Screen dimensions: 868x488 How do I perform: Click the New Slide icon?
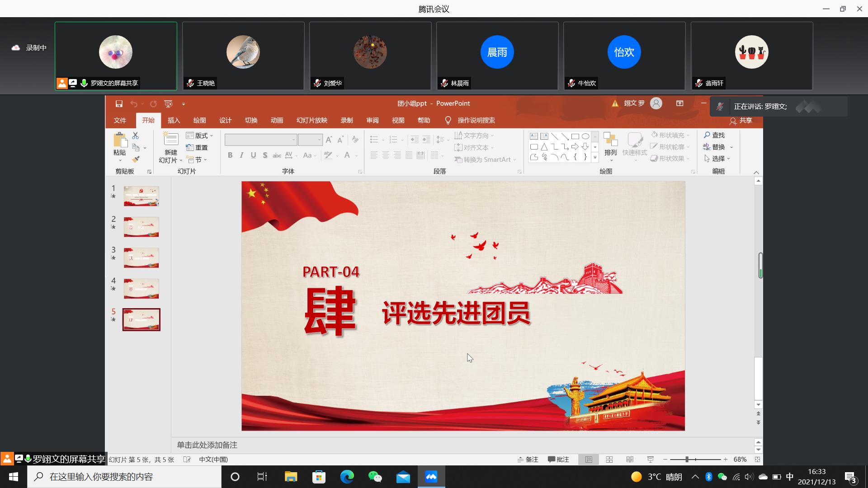coord(171,140)
